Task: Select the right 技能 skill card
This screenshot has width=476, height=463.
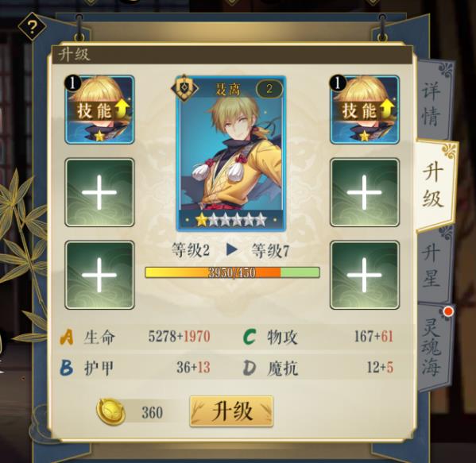Action: click(365, 110)
